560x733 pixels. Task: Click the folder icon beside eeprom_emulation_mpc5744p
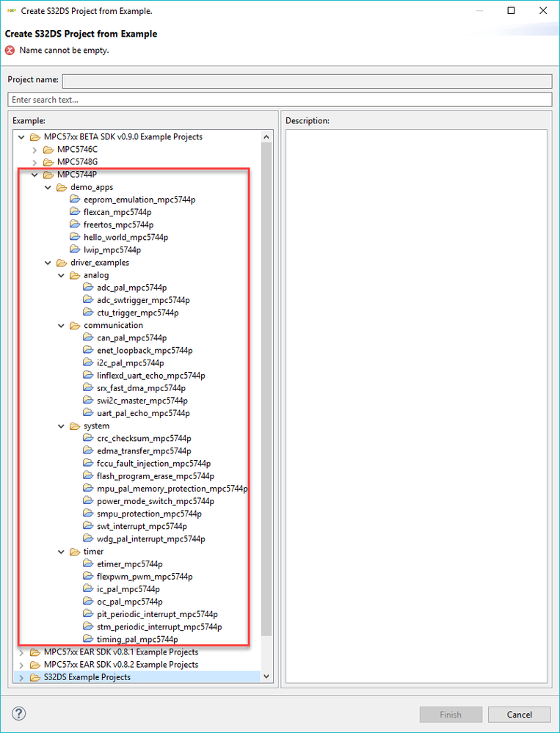tap(75, 199)
